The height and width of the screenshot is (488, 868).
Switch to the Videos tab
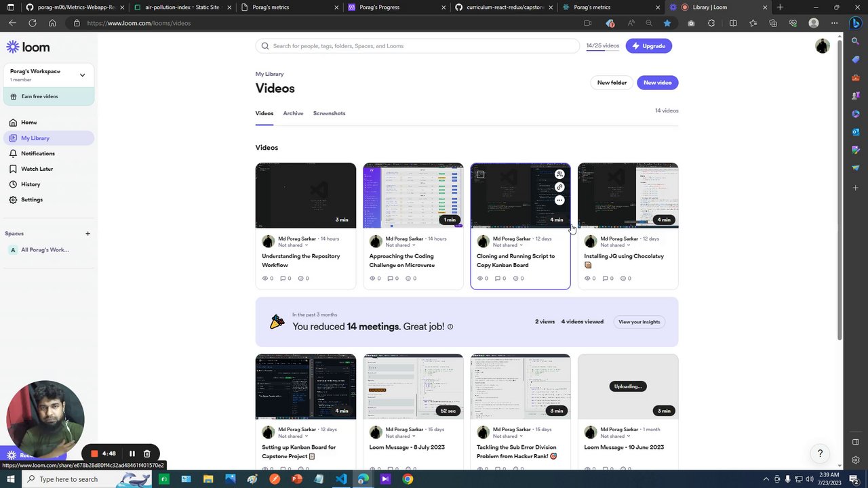coord(264,113)
